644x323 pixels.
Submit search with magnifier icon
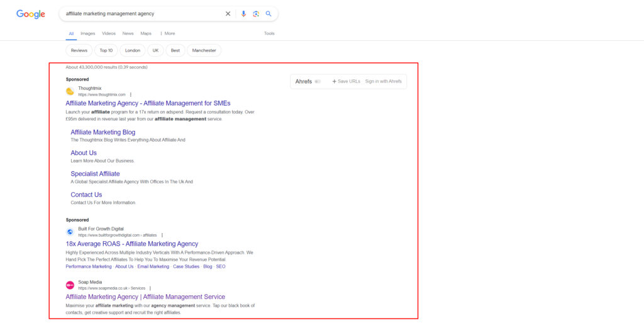[269, 14]
